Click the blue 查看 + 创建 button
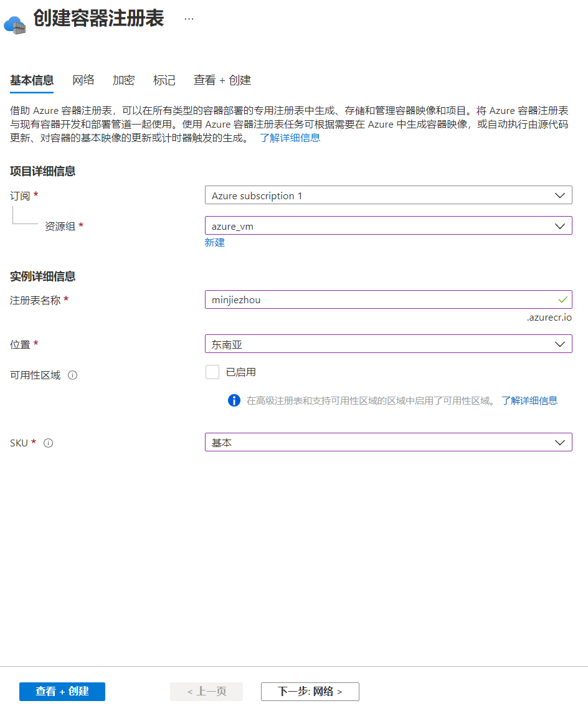 coord(62,692)
